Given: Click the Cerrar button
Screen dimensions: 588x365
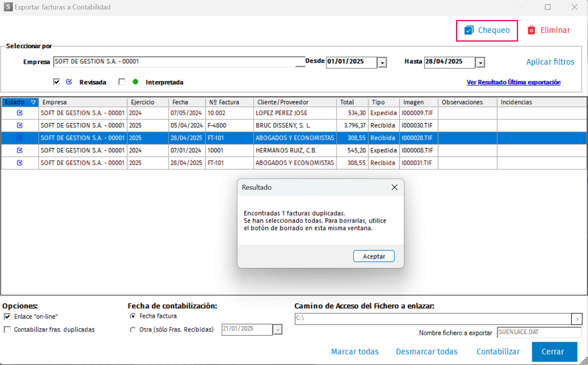Looking at the screenshot, I should [x=554, y=352].
